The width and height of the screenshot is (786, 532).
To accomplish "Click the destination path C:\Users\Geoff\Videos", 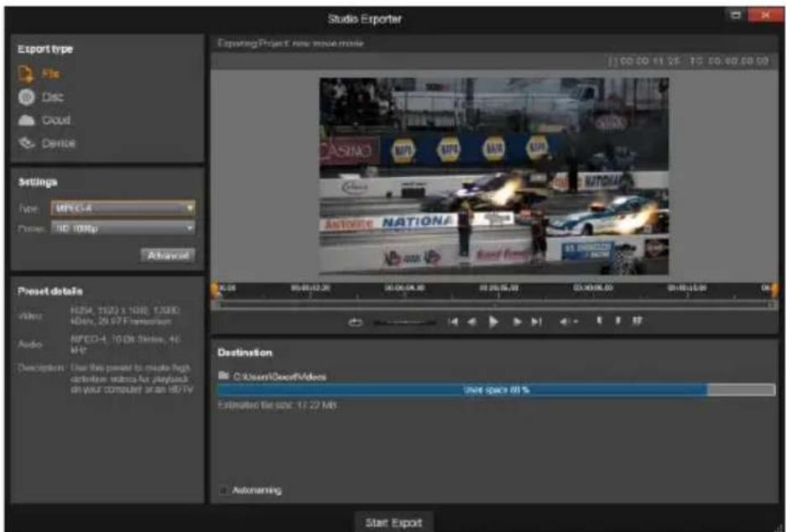I will coord(279,377).
